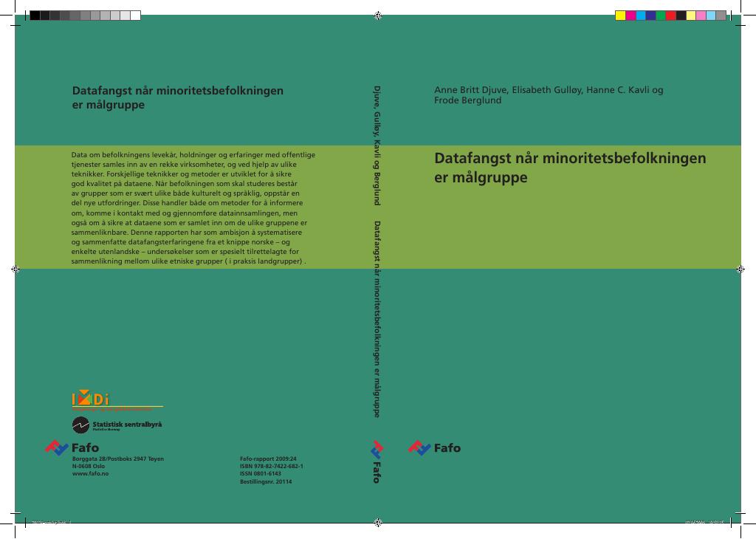Click the back cover title heading
Viewport: 756px width, 539px height.
pos(177,97)
